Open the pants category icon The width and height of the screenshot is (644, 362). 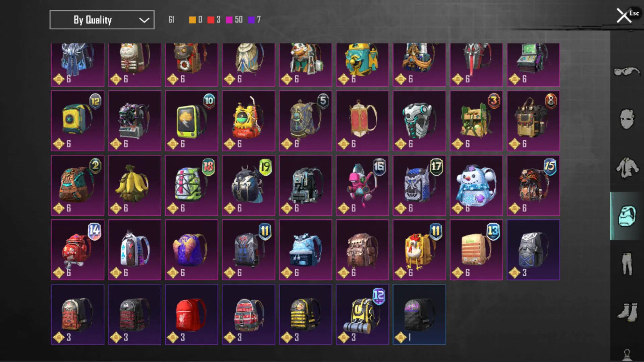click(627, 264)
